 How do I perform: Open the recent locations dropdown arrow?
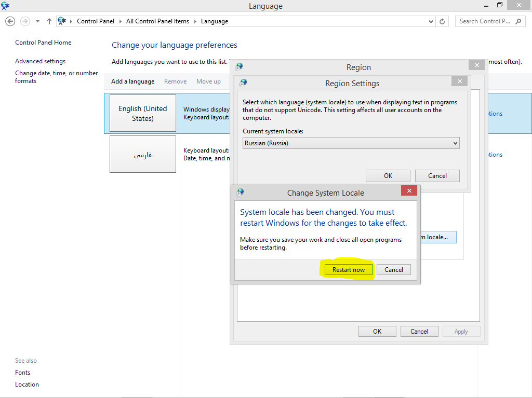click(x=37, y=21)
